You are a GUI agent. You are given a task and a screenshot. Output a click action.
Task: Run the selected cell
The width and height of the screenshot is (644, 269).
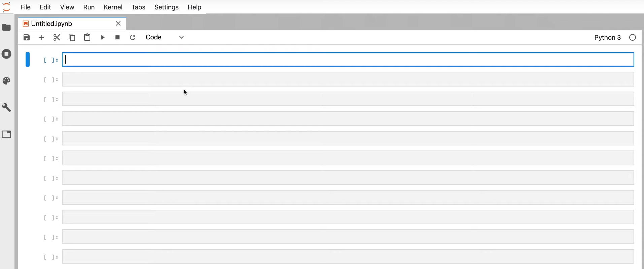point(103,37)
